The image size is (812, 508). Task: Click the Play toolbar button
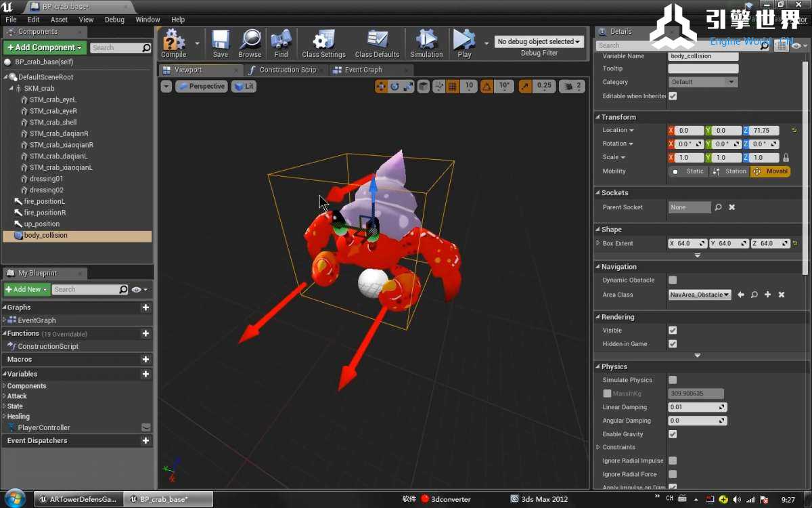point(464,43)
